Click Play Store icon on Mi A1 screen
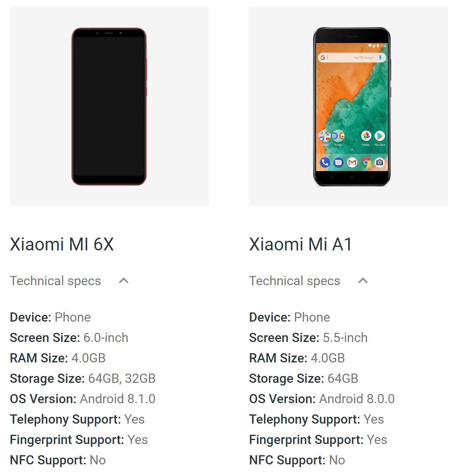The image size is (459, 476). coord(379,136)
